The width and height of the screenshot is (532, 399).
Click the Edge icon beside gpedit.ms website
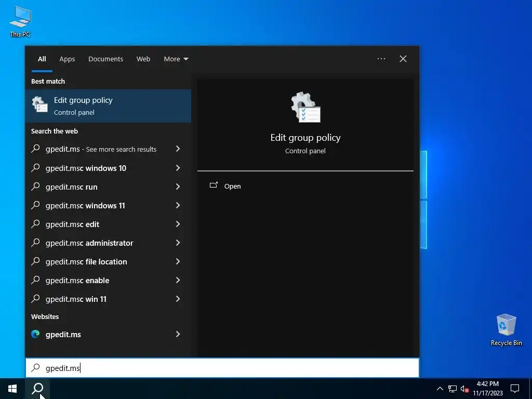(x=35, y=334)
